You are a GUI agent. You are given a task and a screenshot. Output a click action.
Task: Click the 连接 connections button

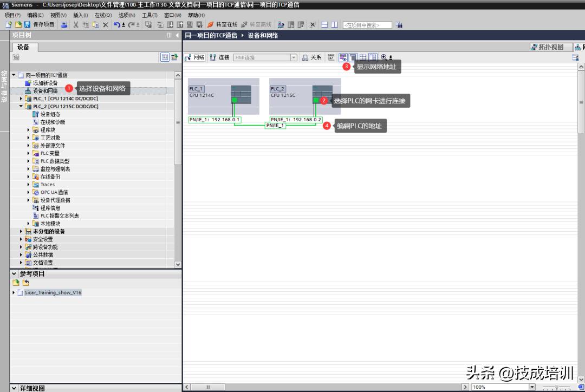[220, 57]
